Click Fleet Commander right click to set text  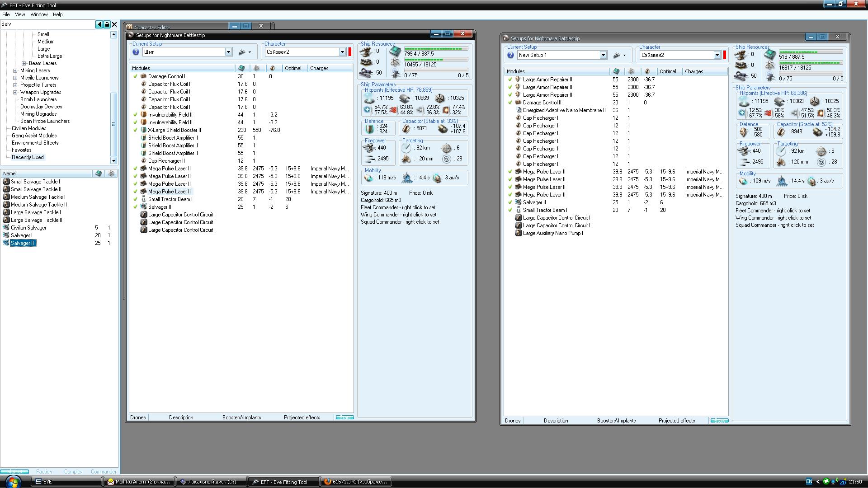pyautogui.click(x=398, y=207)
